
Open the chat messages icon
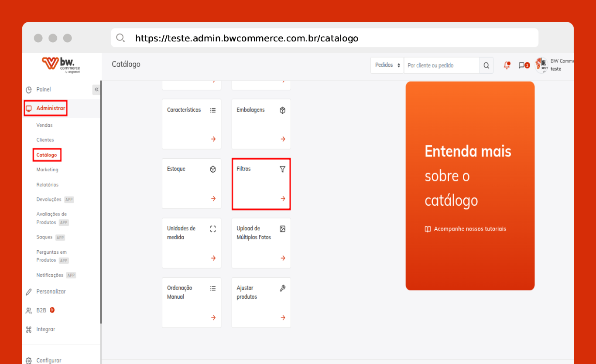[x=521, y=65]
